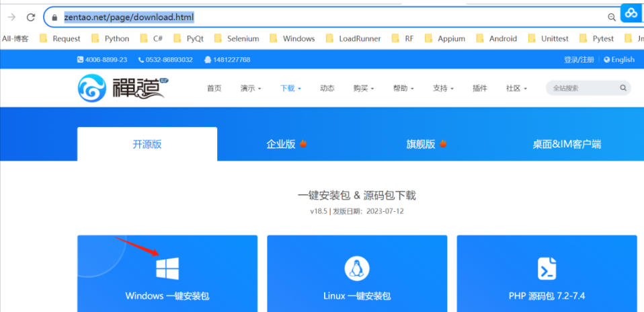Click the browser forward arrow
Screen dimensions: 644x312
pos(12,17)
